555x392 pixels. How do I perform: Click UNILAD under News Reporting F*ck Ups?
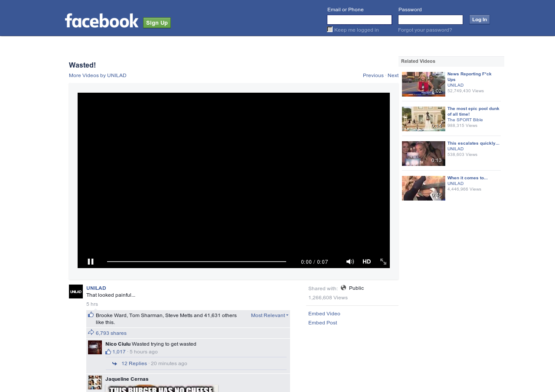click(455, 85)
